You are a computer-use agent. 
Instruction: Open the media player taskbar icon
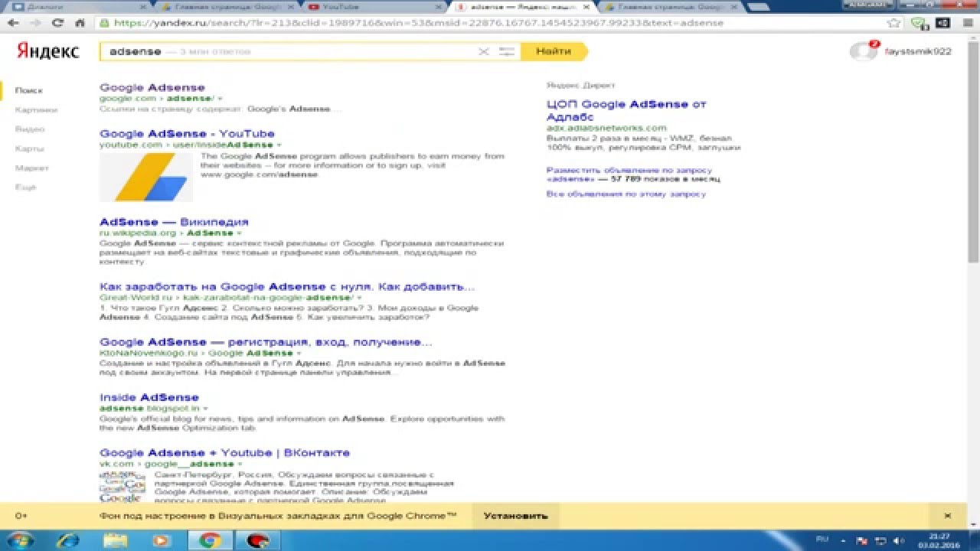(162, 540)
